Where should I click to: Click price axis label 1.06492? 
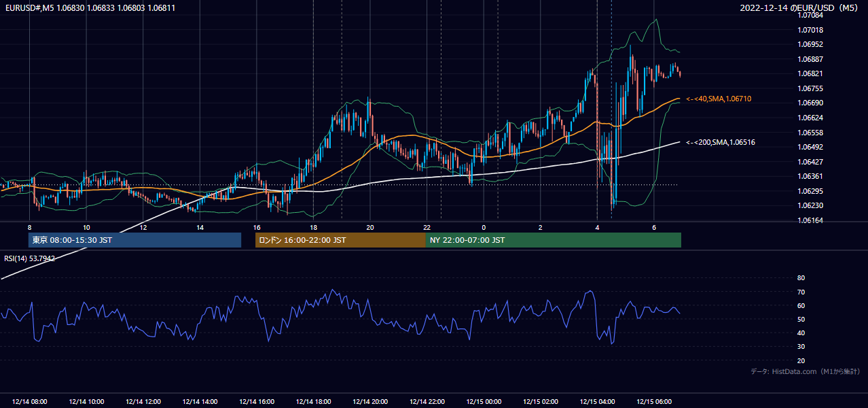pyautogui.click(x=810, y=147)
